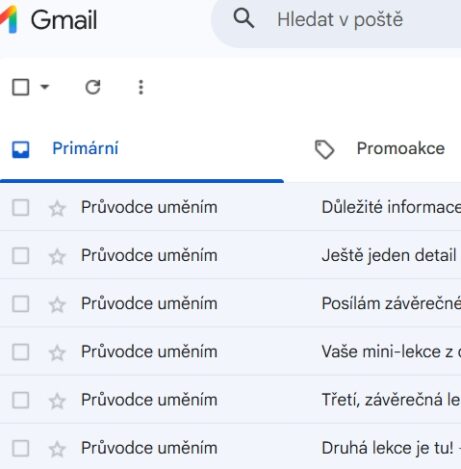461x469 pixels.
Task: Star the 'Posílám závěrečné' email
Action: click(x=57, y=305)
